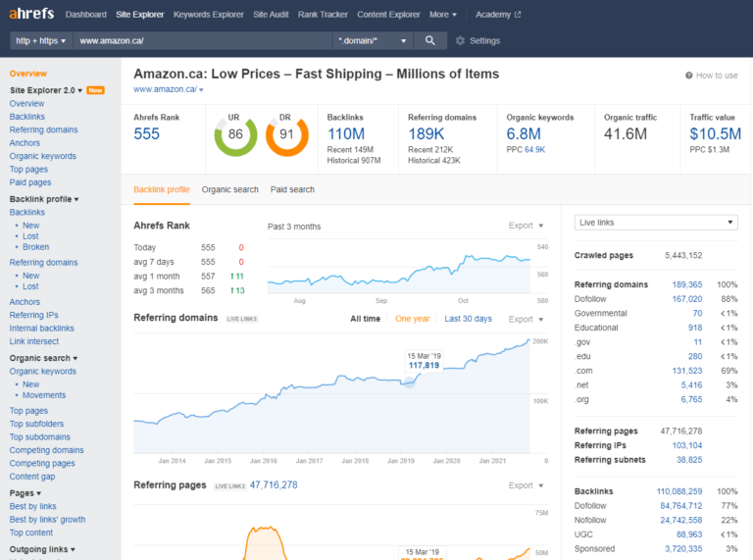
Task: Click the Ahrefs logo
Action: click(x=32, y=15)
